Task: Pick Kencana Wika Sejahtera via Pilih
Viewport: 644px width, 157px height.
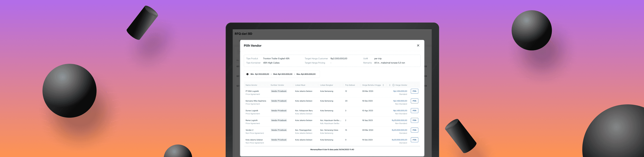Action: click(x=415, y=101)
